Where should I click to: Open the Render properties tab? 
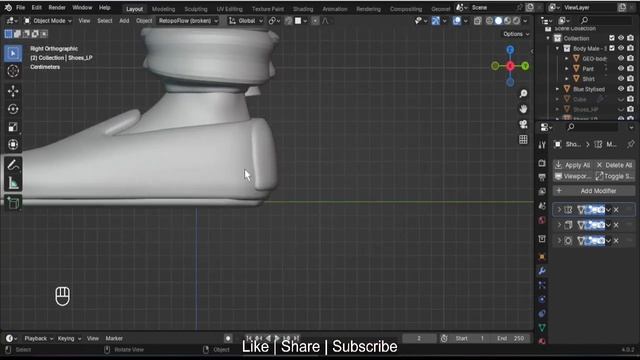pyautogui.click(x=542, y=163)
